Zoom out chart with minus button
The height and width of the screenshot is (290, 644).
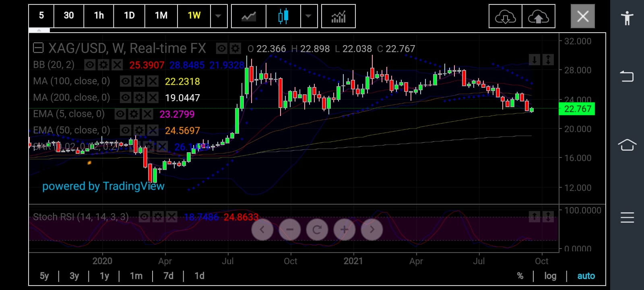click(x=290, y=230)
